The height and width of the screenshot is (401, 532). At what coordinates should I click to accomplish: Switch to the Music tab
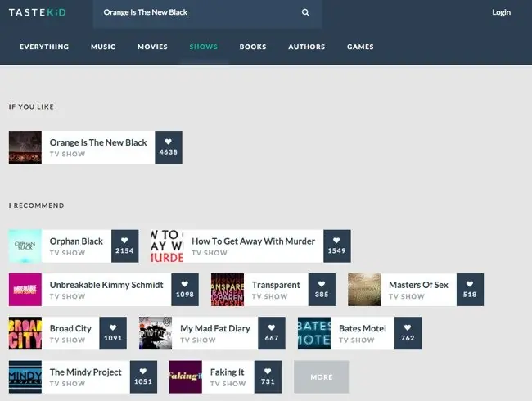pos(103,47)
